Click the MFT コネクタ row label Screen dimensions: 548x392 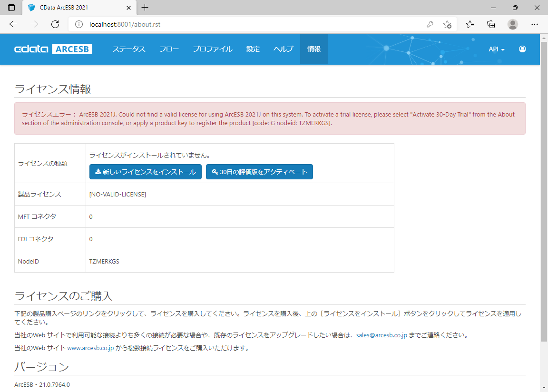37,216
